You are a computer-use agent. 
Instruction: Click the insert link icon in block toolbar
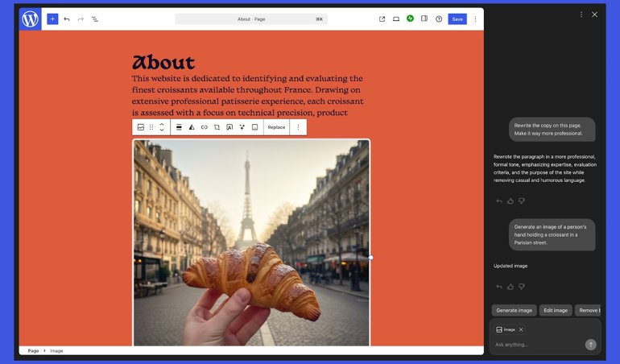(205, 127)
